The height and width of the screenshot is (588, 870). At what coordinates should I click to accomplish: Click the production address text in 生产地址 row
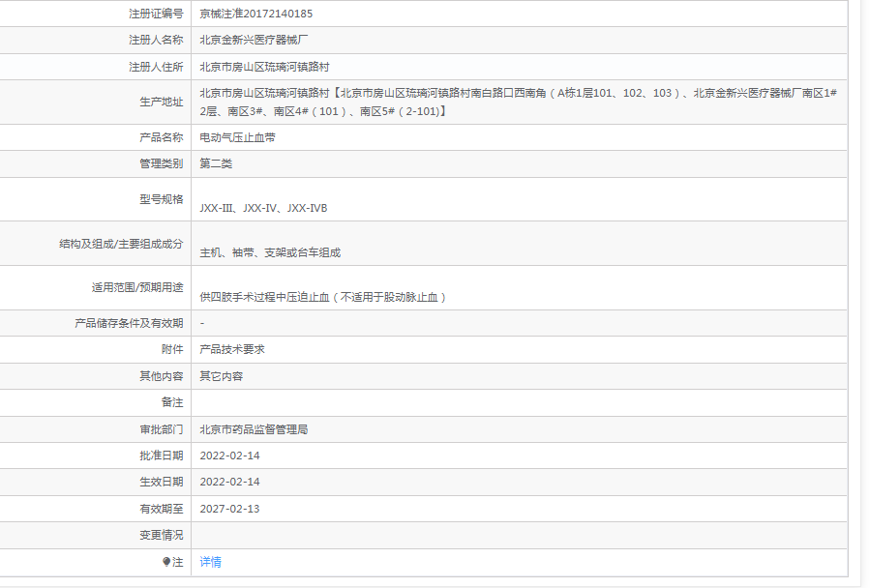point(519,103)
